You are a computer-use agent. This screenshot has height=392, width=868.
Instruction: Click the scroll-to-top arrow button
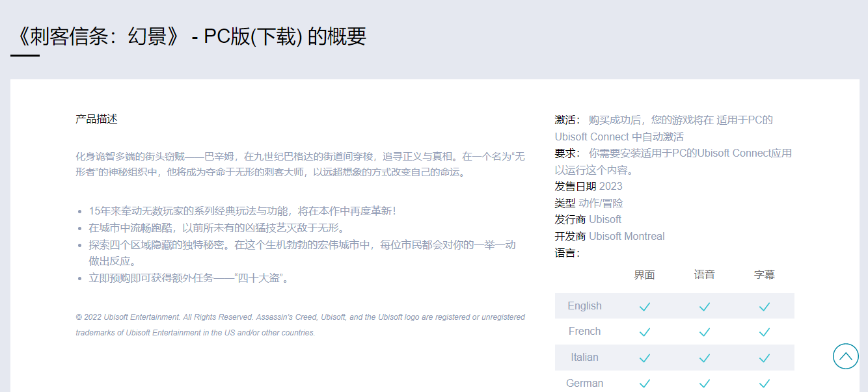[845, 356]
